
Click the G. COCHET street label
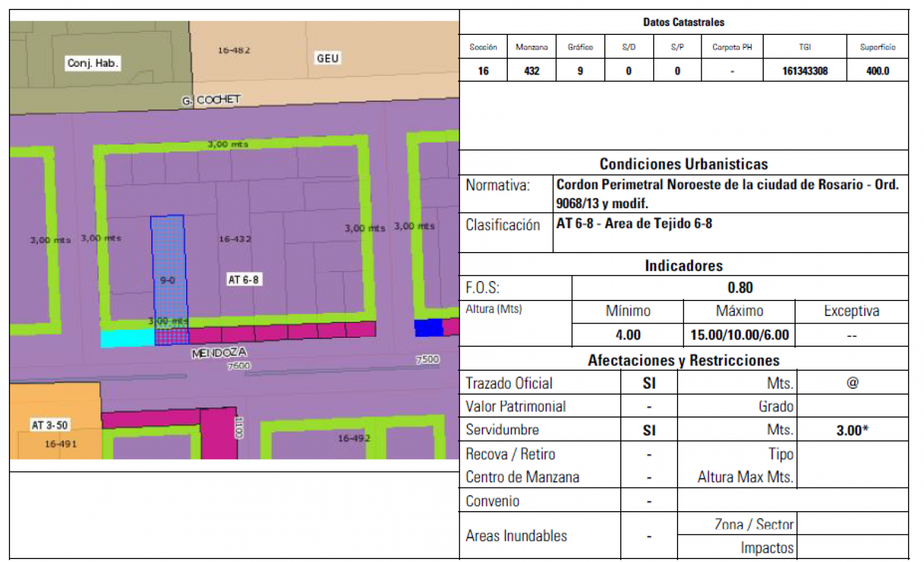point(212,100)
